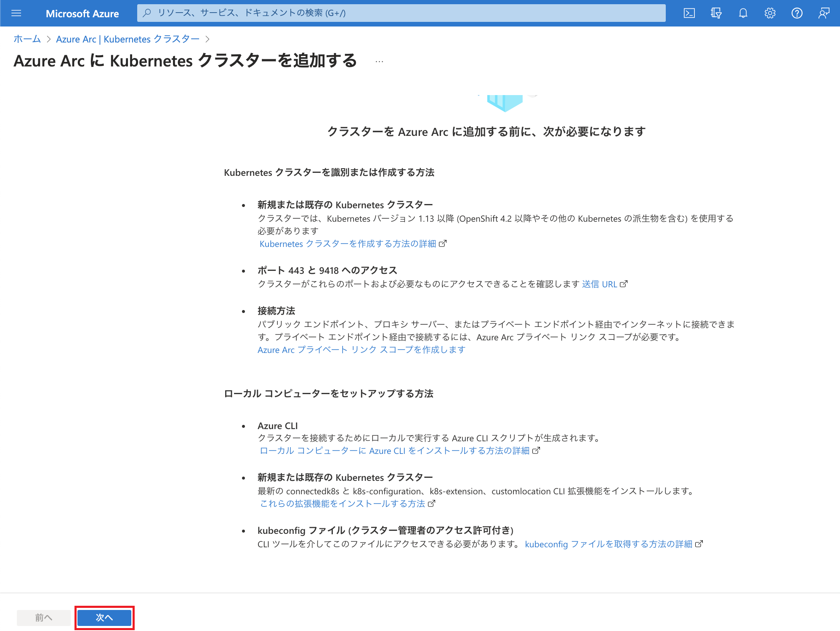Click external-link icon after Kubernetes cluster creation link
The image size is (840, 631).
442,244
